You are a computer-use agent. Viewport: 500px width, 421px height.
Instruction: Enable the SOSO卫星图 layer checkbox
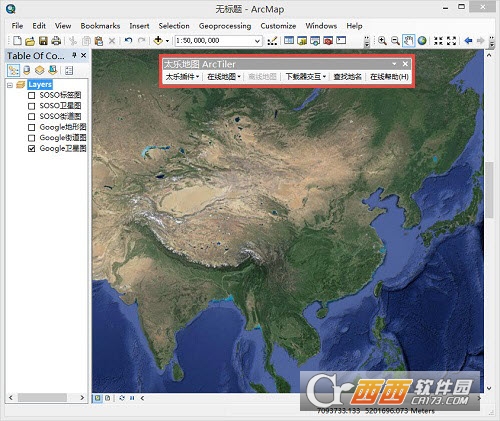tap(32, 106)
